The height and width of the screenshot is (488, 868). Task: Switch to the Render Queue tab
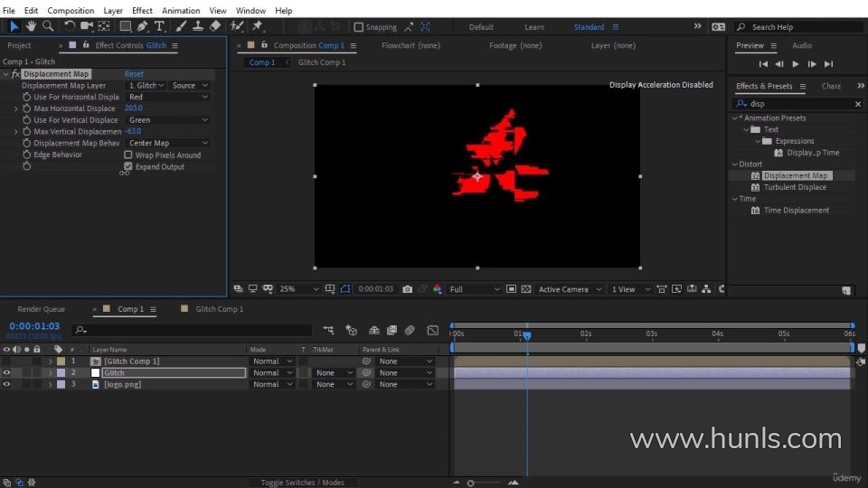[x=42, y=309]
